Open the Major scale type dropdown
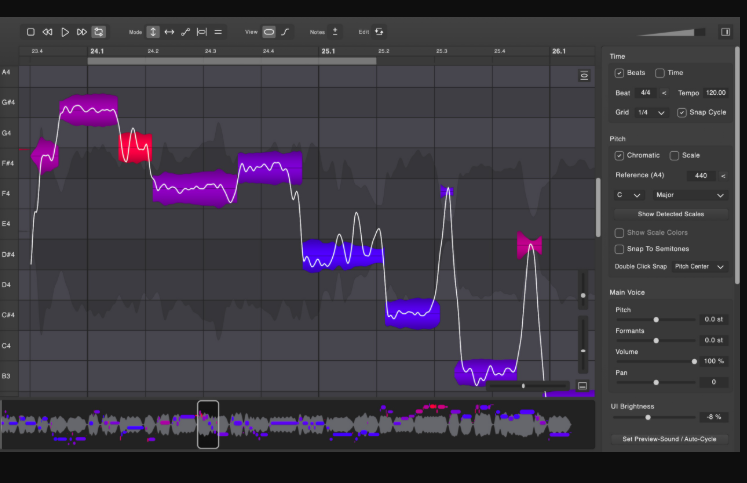The height and width of the screenshot is (483, 747). (x=690, y=195)
